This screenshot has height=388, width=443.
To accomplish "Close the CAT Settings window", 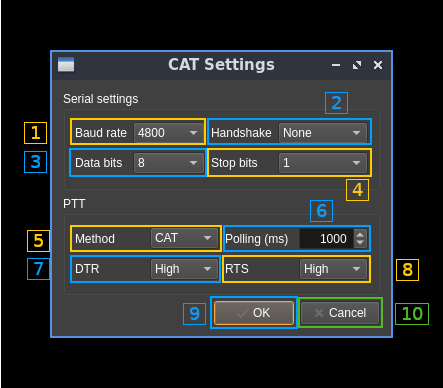I will (x=378, y=65).
